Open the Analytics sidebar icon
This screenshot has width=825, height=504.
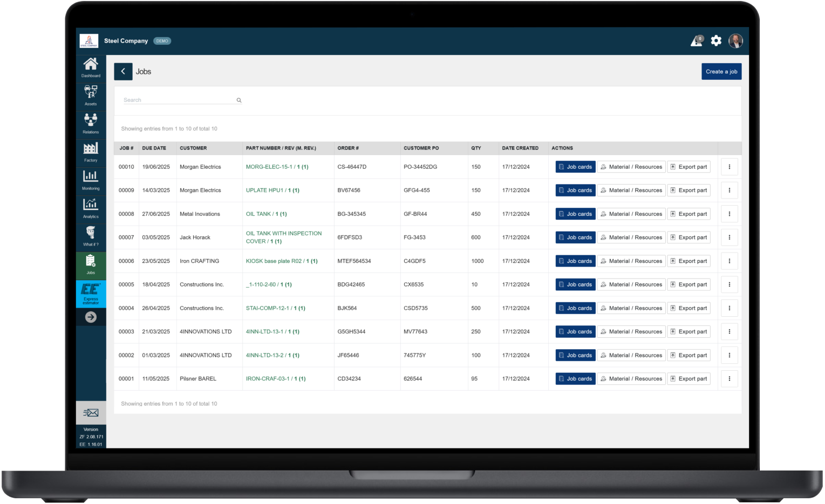tap(91, 207)
